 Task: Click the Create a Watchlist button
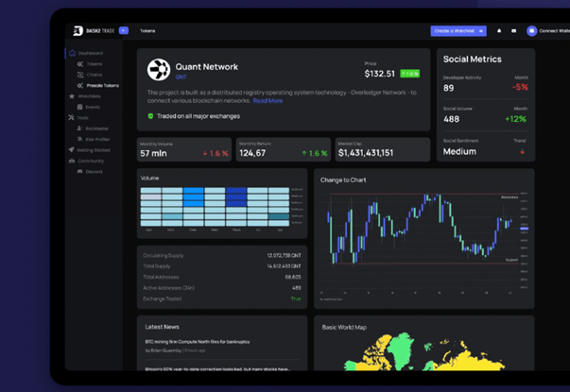tap(458, 31)
